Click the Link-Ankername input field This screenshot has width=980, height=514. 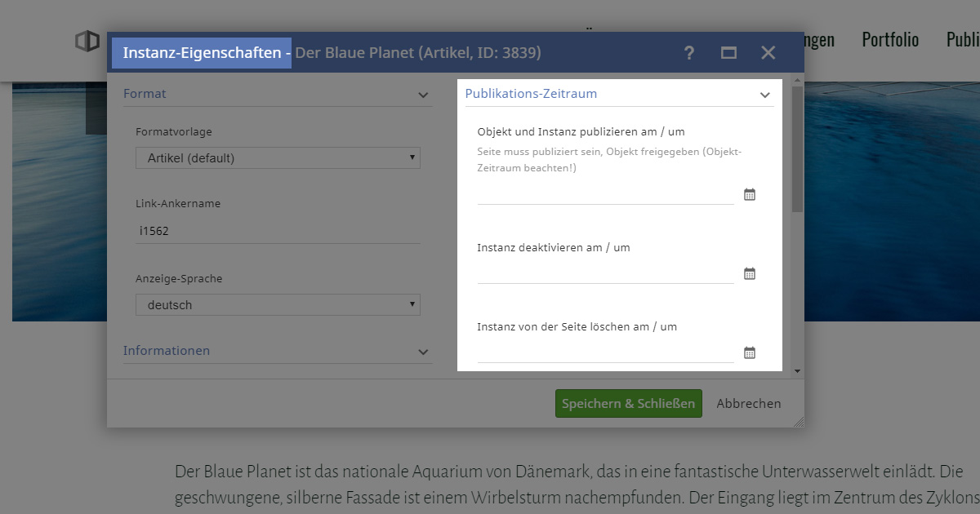(278, 232)
